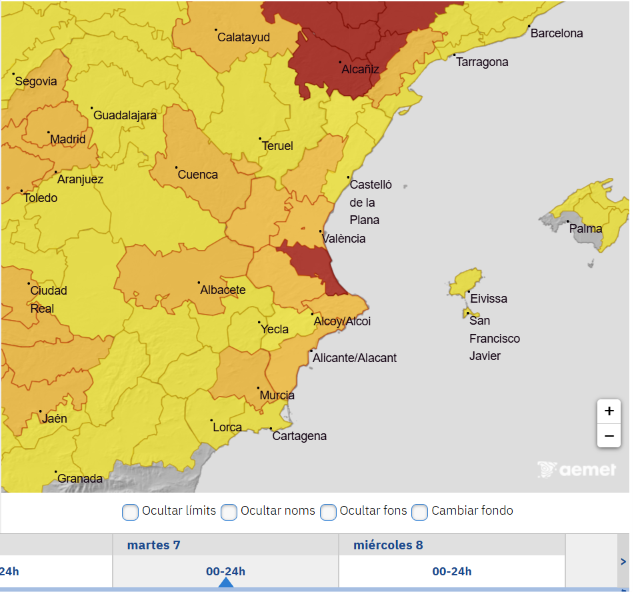633x592 pixels.
Task: Zoom out with the minus button
Action: [609, 436]
